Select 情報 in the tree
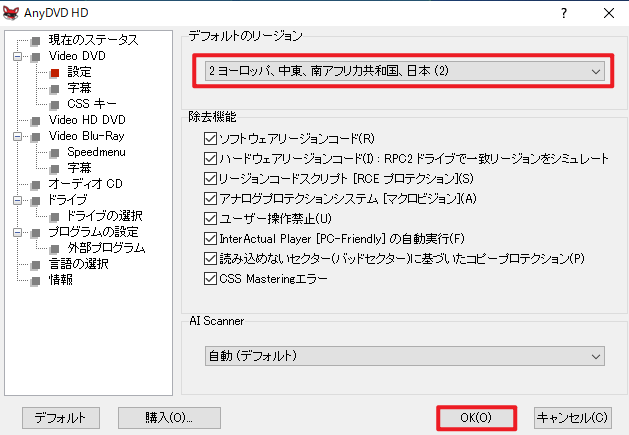Screen dimensions: 629x435 point(61,280)
